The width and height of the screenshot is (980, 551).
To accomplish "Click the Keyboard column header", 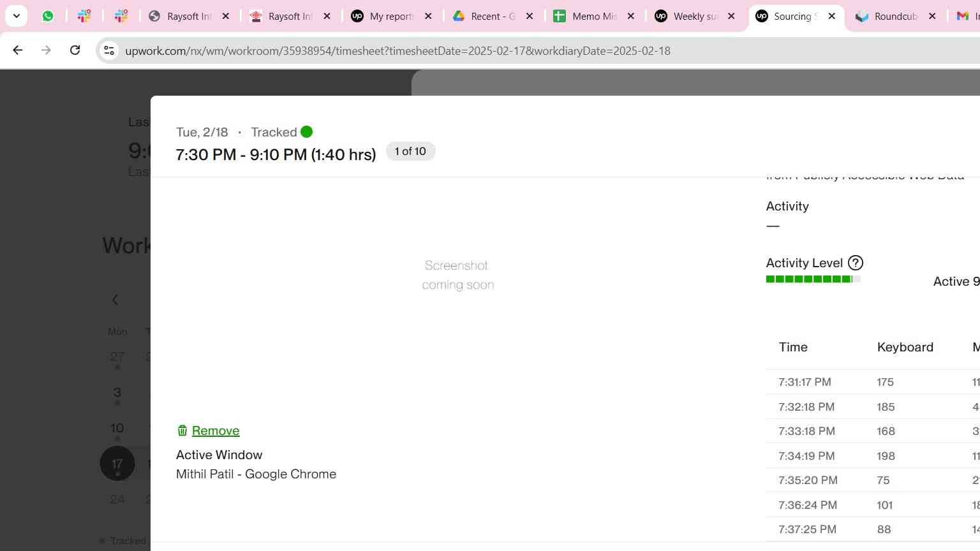I will (x=905, y=347).
